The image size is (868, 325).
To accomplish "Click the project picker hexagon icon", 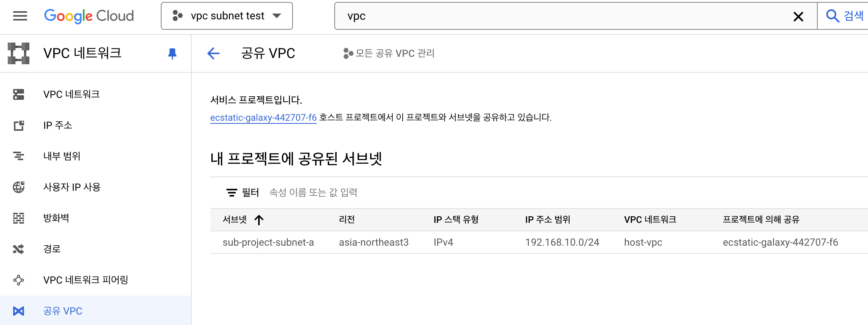I will click(x=177, y=16).
